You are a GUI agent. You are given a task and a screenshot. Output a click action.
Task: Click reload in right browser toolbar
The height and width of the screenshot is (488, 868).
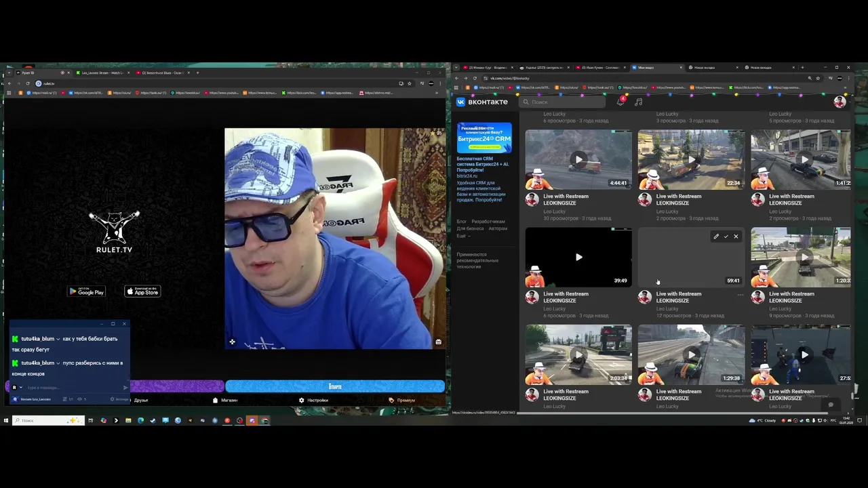(x=475, y=78)
